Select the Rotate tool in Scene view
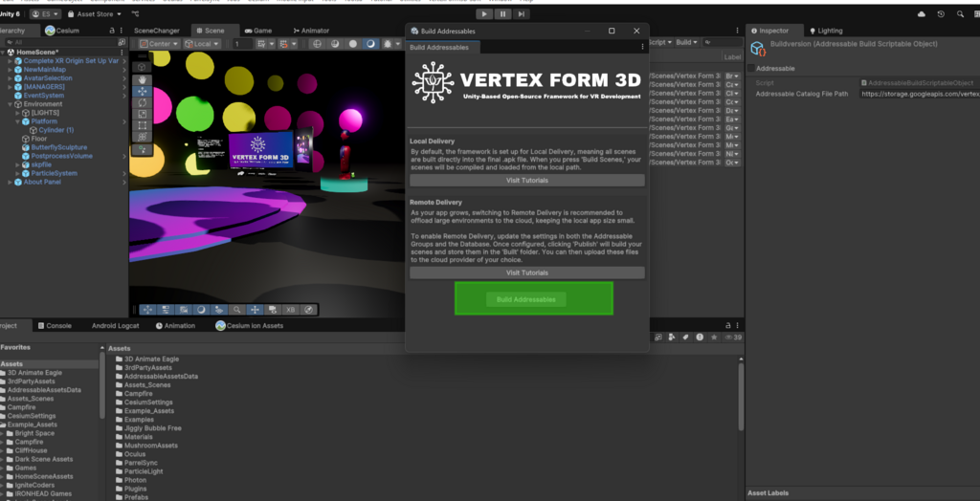The image size is (980, 501). [143, 101]
